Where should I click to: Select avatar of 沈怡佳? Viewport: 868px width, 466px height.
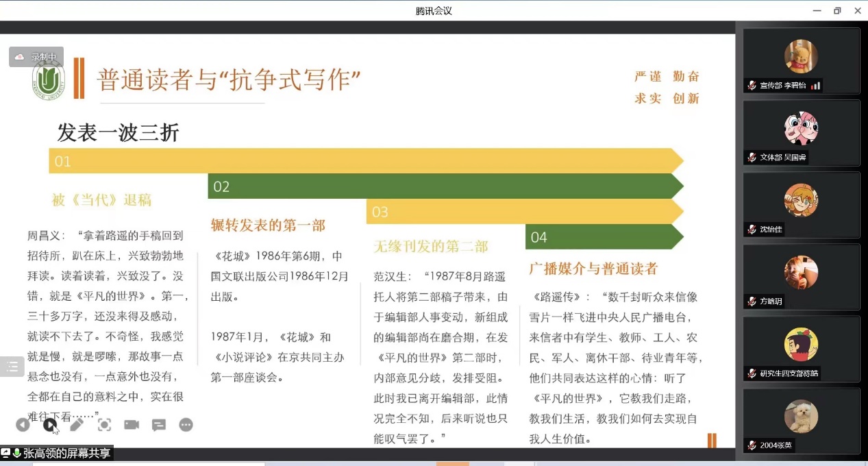[x=801, y=200]
